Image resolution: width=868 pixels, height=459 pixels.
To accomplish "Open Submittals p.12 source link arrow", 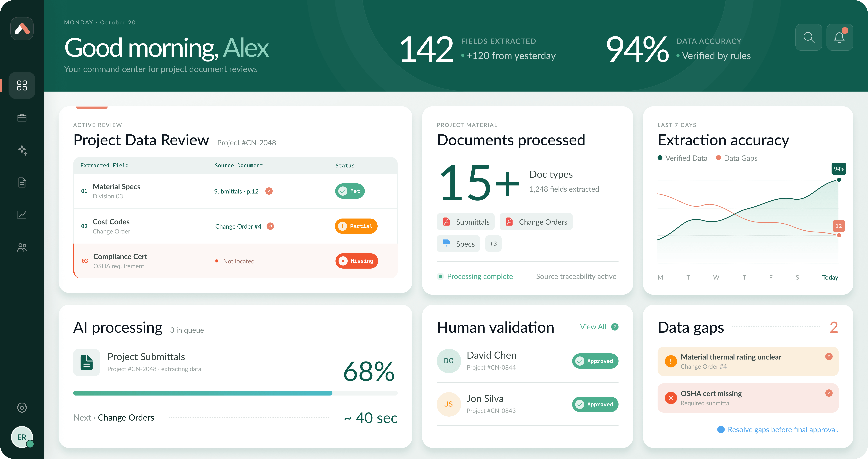I will point(269,191).
